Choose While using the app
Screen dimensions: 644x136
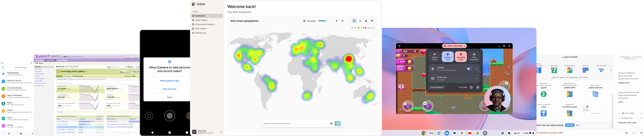point(169,81)
